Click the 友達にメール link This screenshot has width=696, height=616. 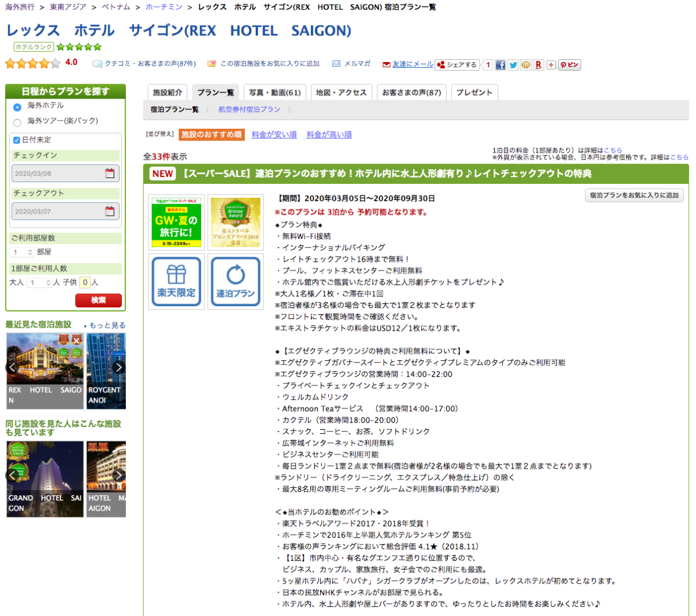click(413, 64)
